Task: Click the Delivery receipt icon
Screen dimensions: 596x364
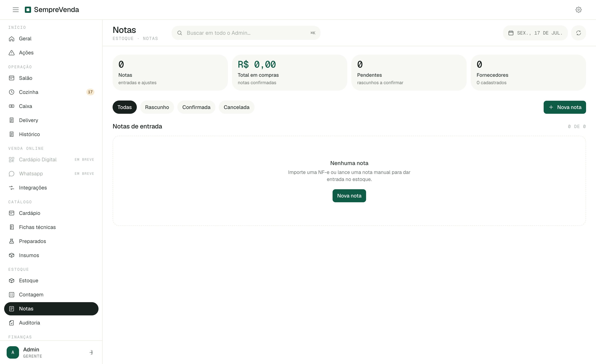Action: pyautogui.click(x=12, y=120)
